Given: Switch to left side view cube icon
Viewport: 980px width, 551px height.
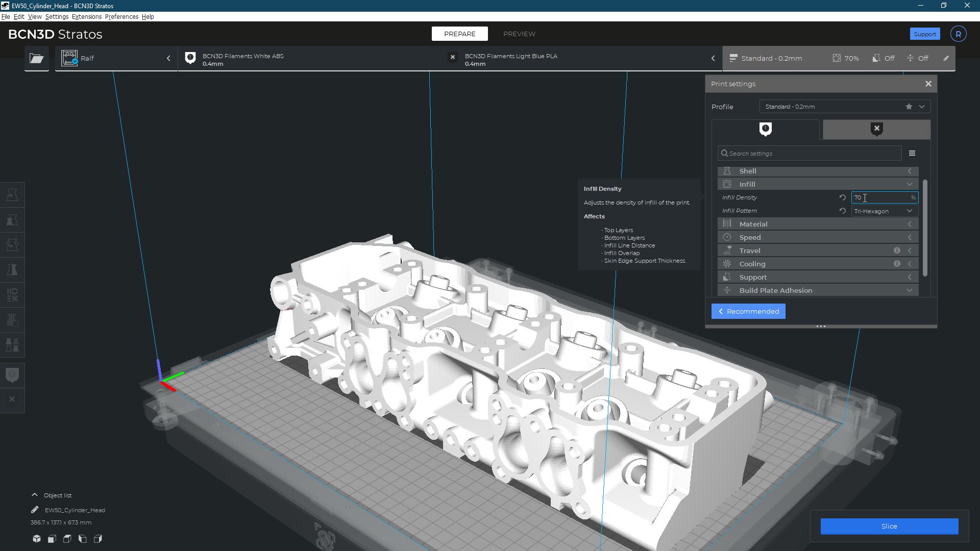Looking at the screenshot, I should tap(83, 539).
